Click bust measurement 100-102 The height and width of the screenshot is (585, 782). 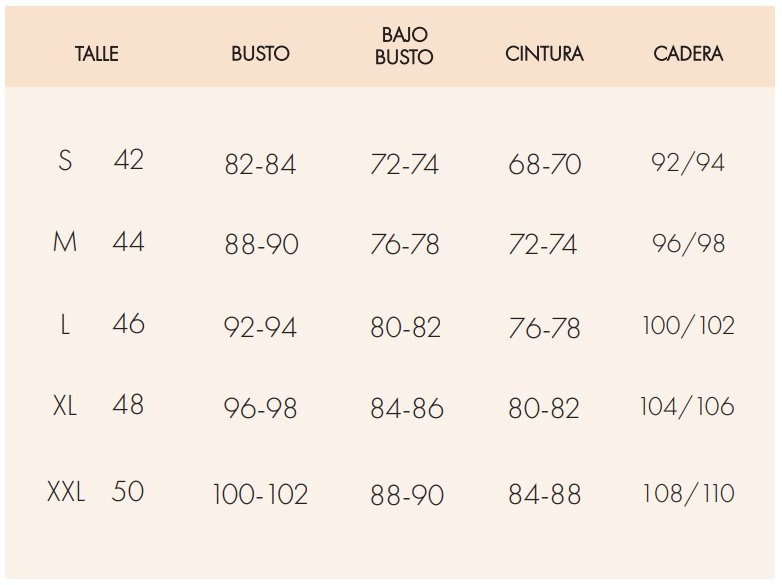260,494
